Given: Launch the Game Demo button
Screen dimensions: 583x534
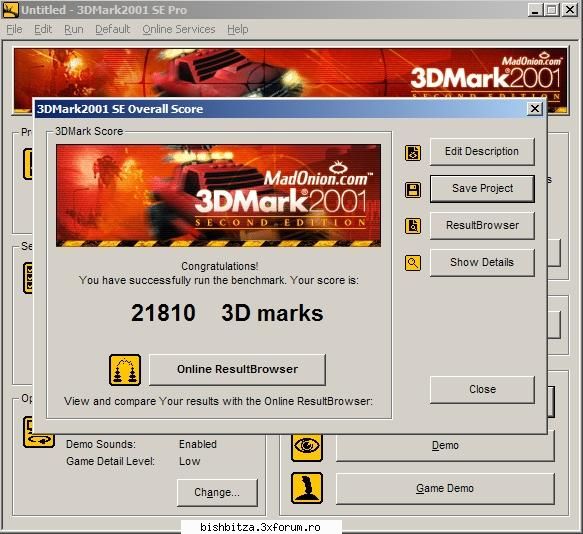Looking at the screenshot, I should [445, 488].
